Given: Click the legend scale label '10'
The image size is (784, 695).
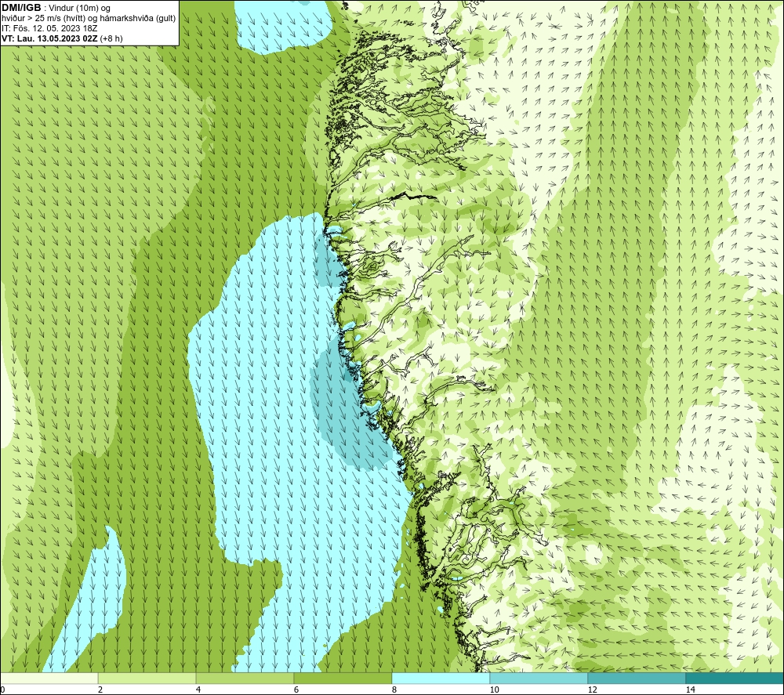Looking at the screenshot, I should pos(494,690).
